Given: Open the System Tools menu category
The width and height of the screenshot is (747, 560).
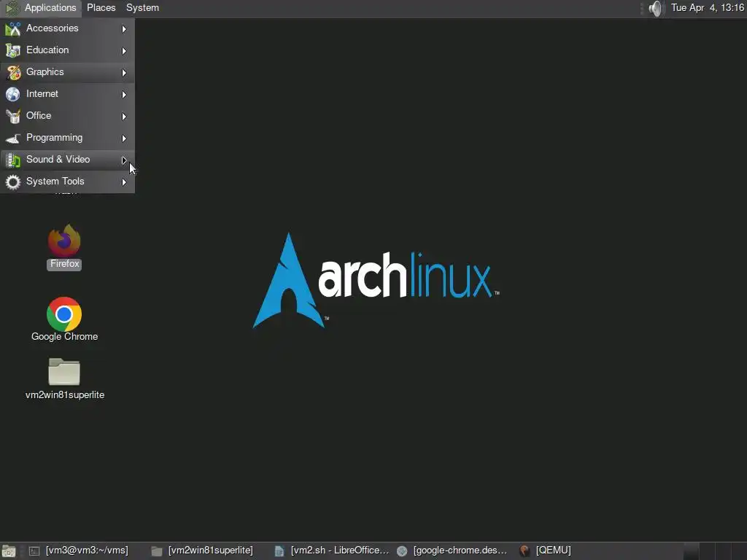Looking at the screenshot, I should pyautogui.click(x=67, y=182).
